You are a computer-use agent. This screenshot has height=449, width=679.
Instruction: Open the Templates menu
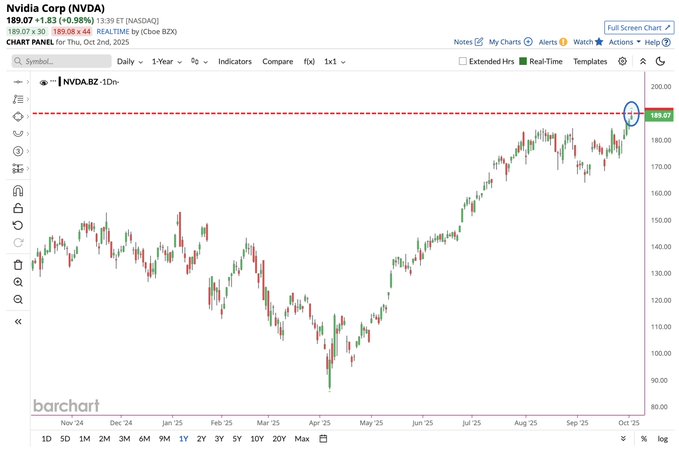point(590,61)
